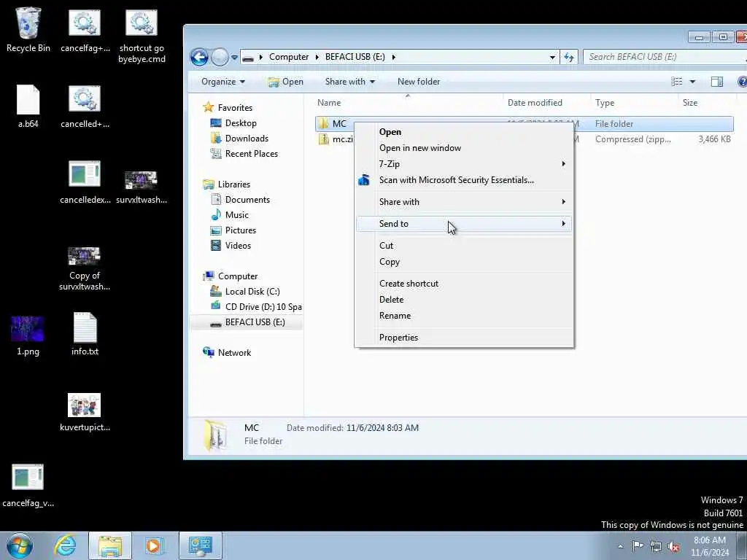Click the Explorer Back arrow button
747x560 pixels.
(199, 57)
